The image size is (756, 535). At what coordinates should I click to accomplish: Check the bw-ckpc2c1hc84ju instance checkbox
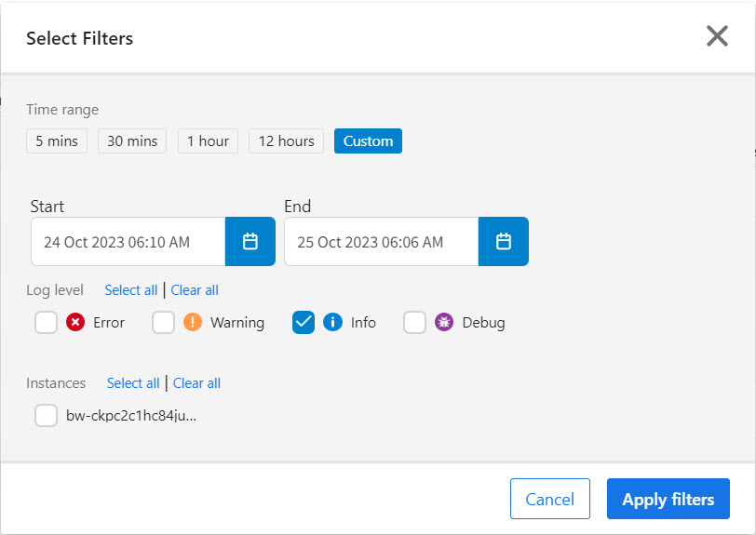[47, 415]
